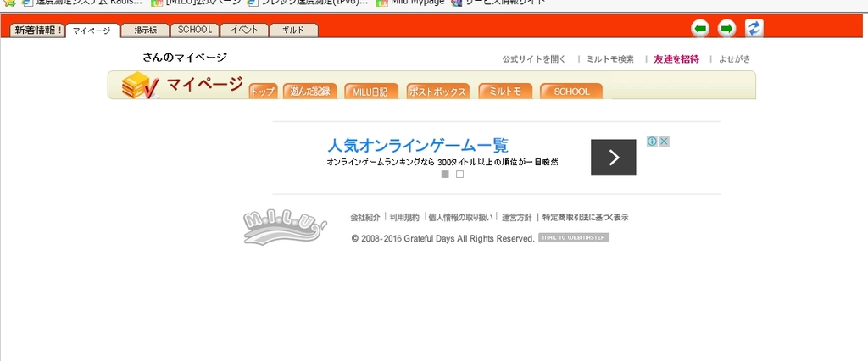Click the green back arrow icon
This screenshot has height=361, width=868.
[x=700, y=29]
